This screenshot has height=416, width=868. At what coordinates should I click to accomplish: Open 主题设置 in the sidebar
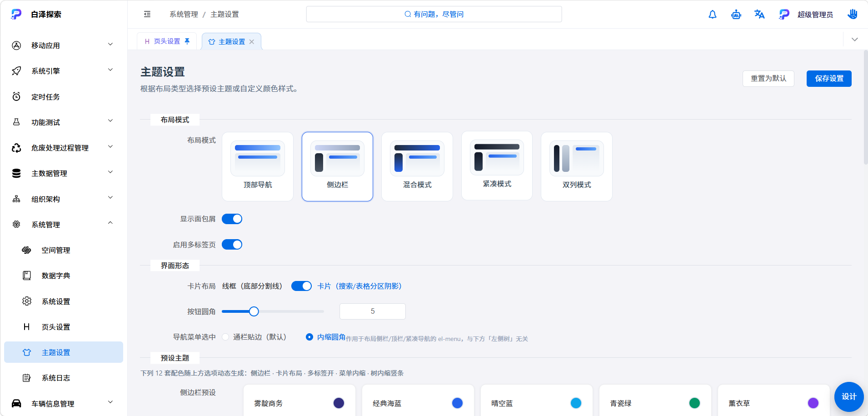[64, 352]
